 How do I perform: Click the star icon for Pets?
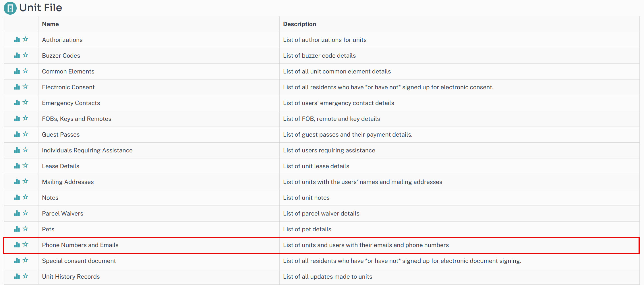point(26,229)
